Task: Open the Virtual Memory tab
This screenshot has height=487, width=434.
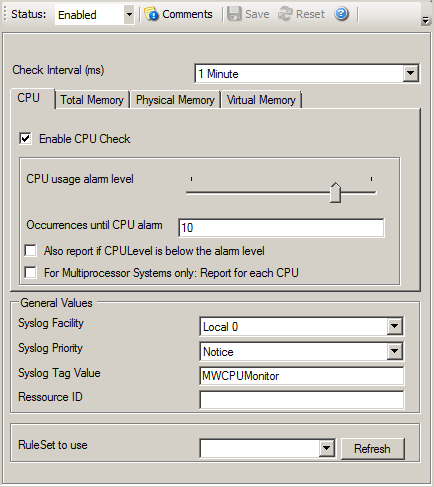Action: pos(261,100)
